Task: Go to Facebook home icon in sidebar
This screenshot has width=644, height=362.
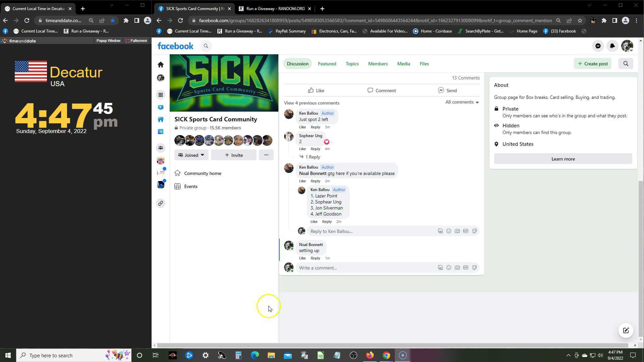Action: (x=161, y=64)
